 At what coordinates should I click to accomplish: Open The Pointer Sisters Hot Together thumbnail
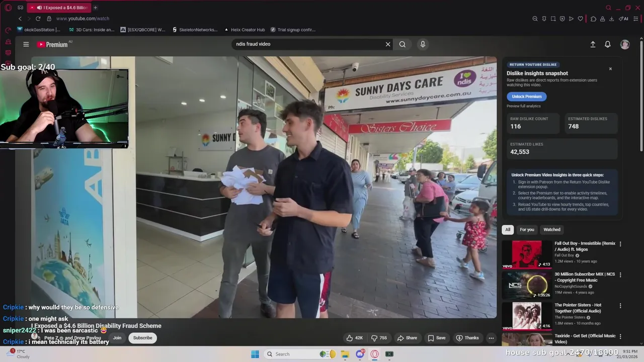pos(527,316)
